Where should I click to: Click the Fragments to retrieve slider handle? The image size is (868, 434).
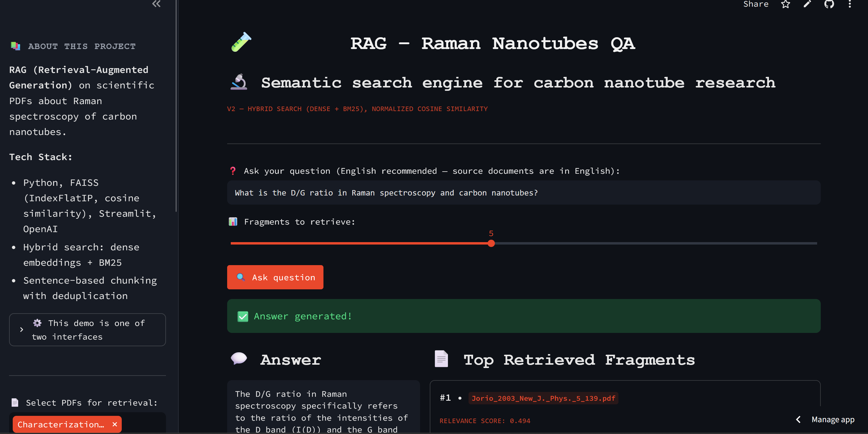tap(491, 243)
